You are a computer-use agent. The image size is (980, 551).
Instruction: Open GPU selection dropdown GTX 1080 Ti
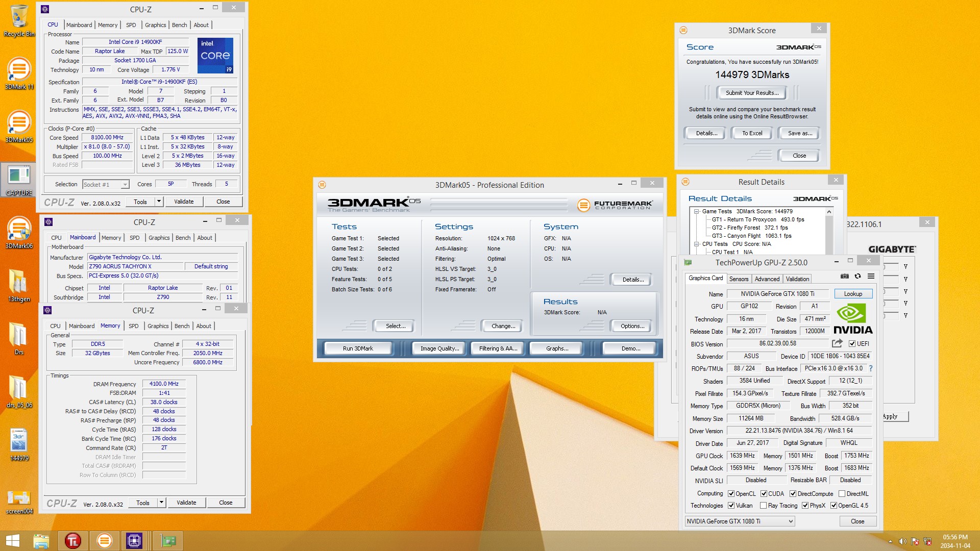740,521
